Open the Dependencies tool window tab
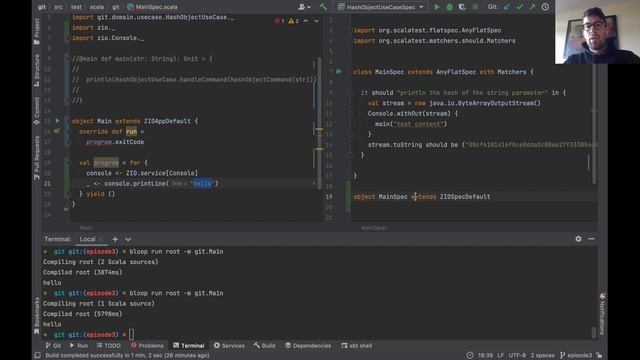640x360 pixels. (308, 346)
